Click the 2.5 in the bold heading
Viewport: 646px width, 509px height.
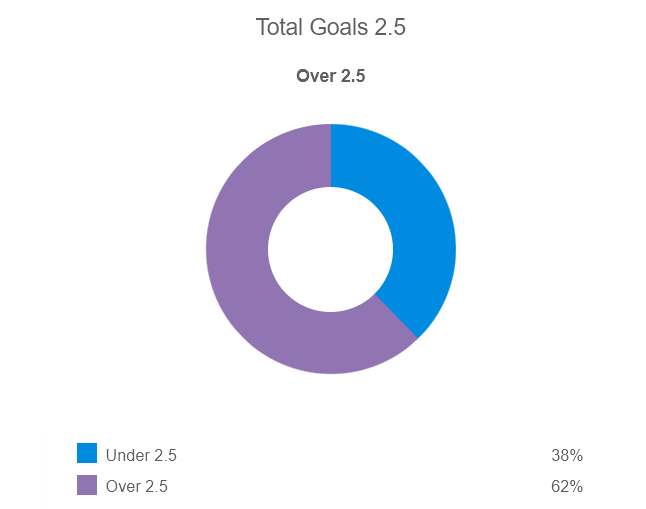(x=353, y=76)
